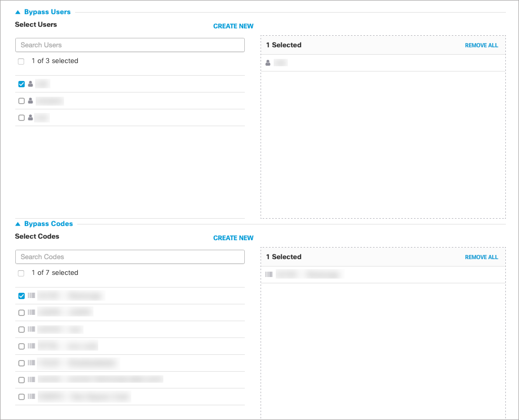Collapse the Bypass Codes section triangle
Image resolution: width=519 pixels, height=420 pixels.
click(x=18, y=224)
